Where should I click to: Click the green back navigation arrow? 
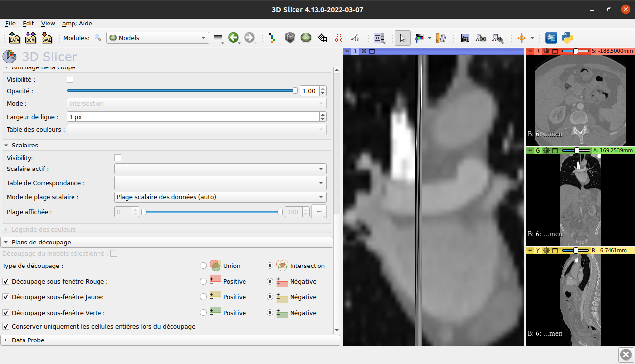click(x=234, y=37)
